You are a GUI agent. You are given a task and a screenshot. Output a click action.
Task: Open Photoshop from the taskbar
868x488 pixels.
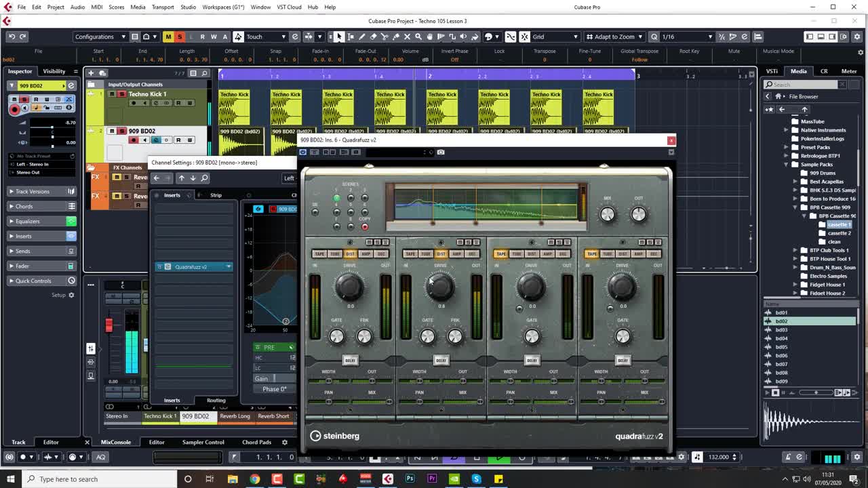[410, 479]
